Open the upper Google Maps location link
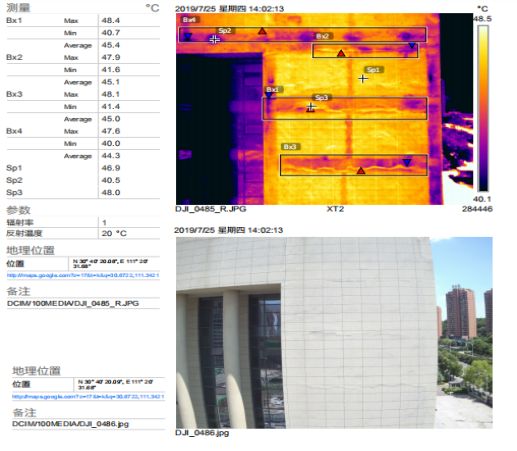The width and height of the screenshot is (517, 451). coord(83,275)
